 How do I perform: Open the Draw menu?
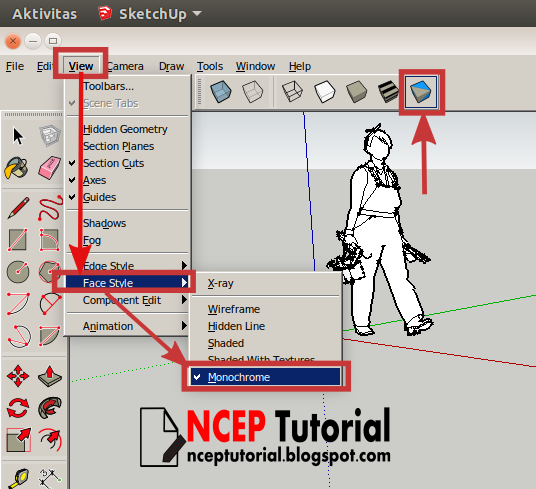[x=171, y=66]
